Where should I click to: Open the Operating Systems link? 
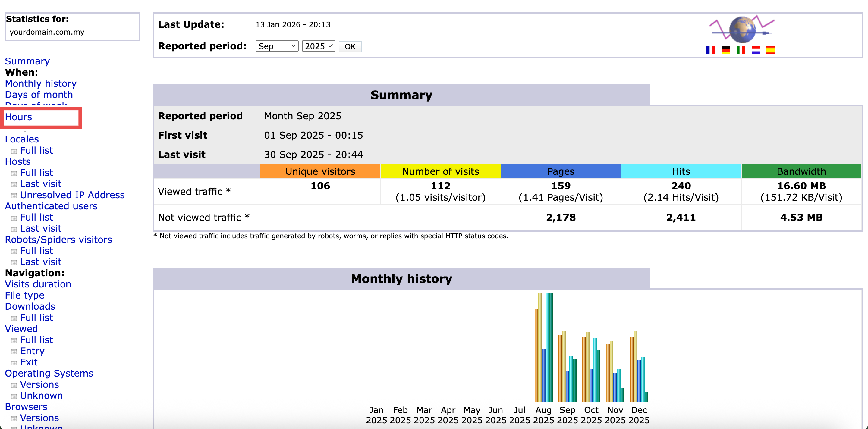click(x=49, y=373)
